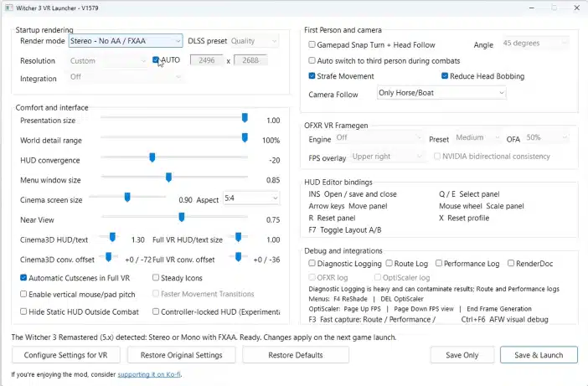Screen dimensions: 588x386
Task: Toggle the OFXR log checkbox
Action: tap(312, 277)
